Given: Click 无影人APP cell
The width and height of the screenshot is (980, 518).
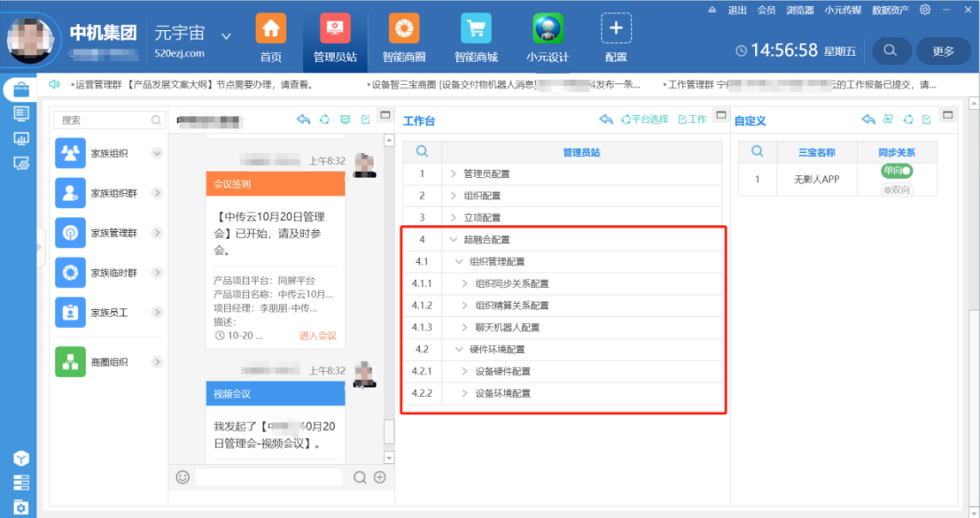Looking at the screenshot, I should (816, 180).
